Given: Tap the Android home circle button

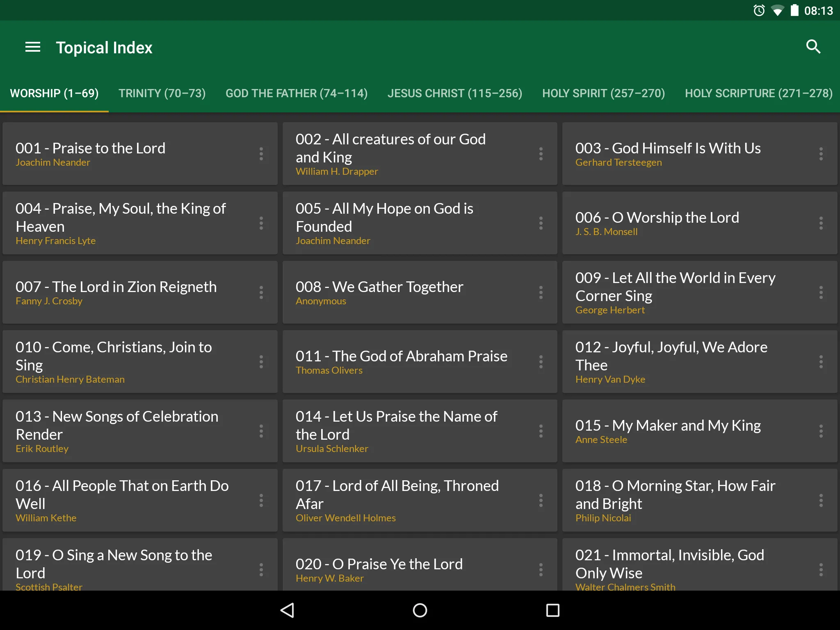Looking at the screenshot, I should [420, 610].
